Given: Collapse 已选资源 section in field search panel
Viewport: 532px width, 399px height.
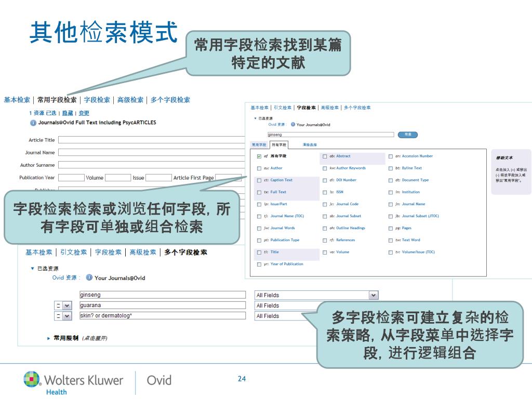Looking at the screenshot, I should (x=255, y=118).
